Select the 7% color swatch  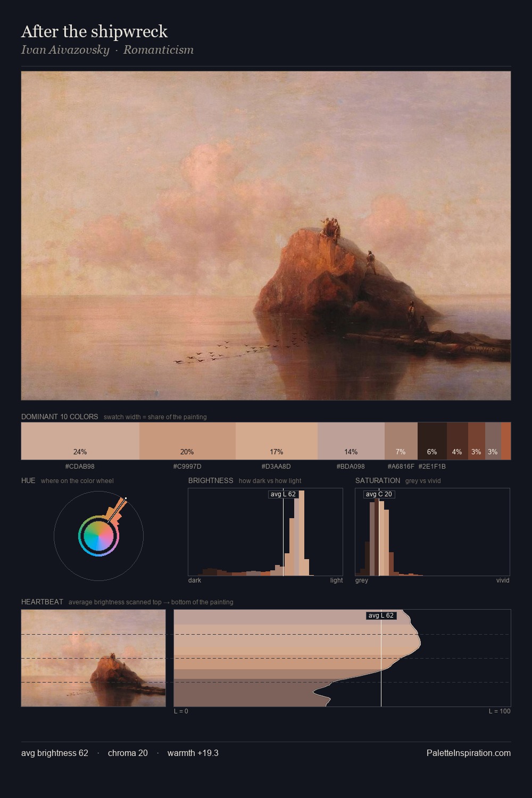point(401,441)
